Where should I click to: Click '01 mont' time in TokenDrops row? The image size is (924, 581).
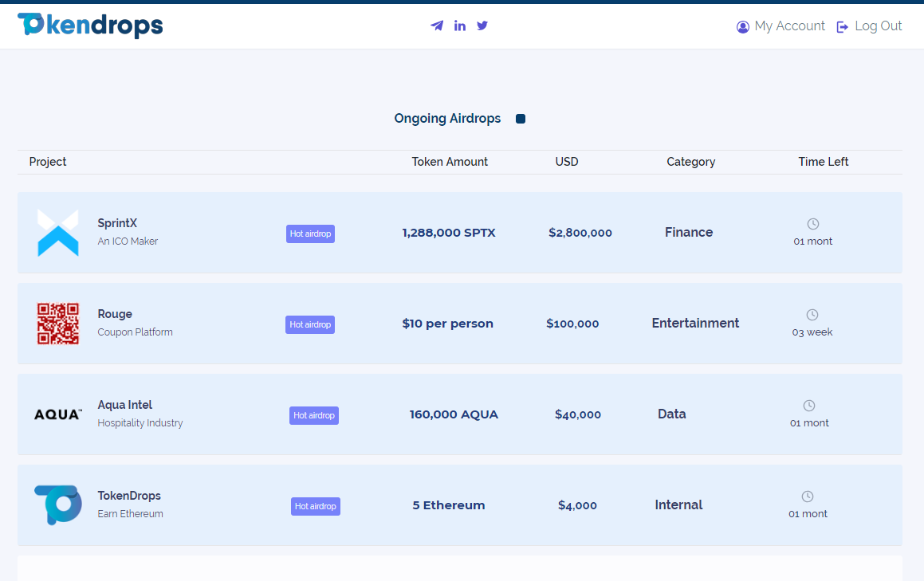(x=808, y=513)
